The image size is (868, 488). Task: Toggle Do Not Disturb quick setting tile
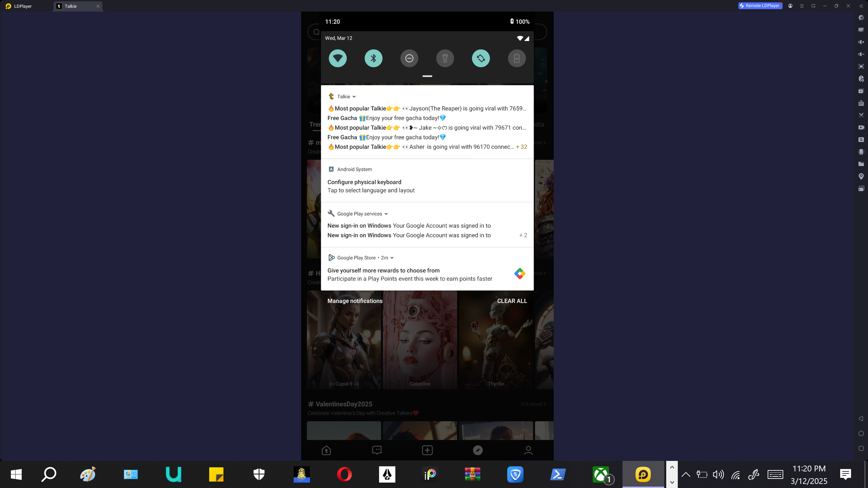(409, 58)
